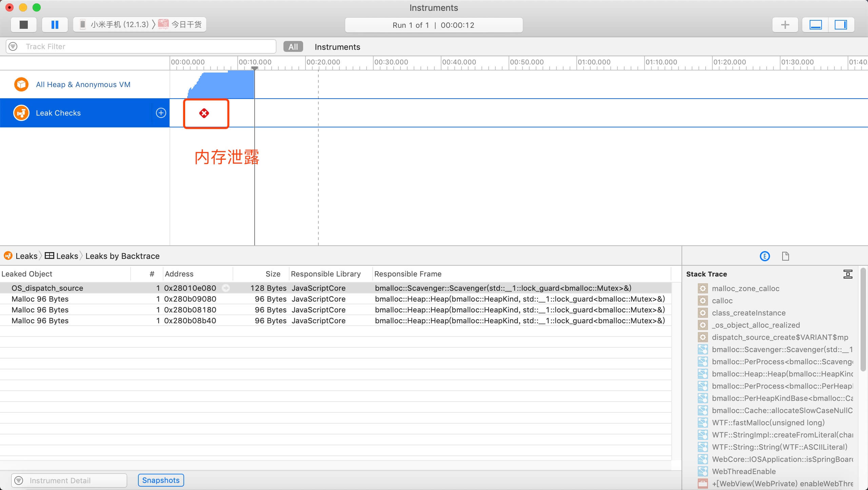The image size is (868, 490).
Task: Click the filter icon in the Track Filter field
Action: coord(13,46)
